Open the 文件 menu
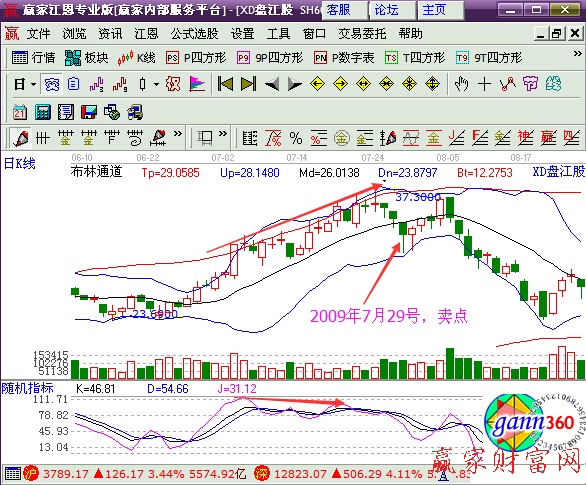 [38, 34]
